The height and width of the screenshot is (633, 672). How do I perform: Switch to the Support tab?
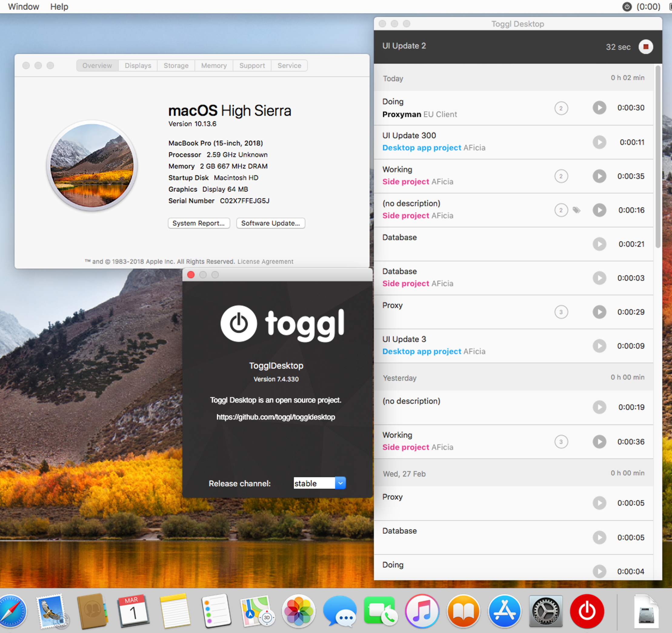pyautogui.click(x=252, y=65)
